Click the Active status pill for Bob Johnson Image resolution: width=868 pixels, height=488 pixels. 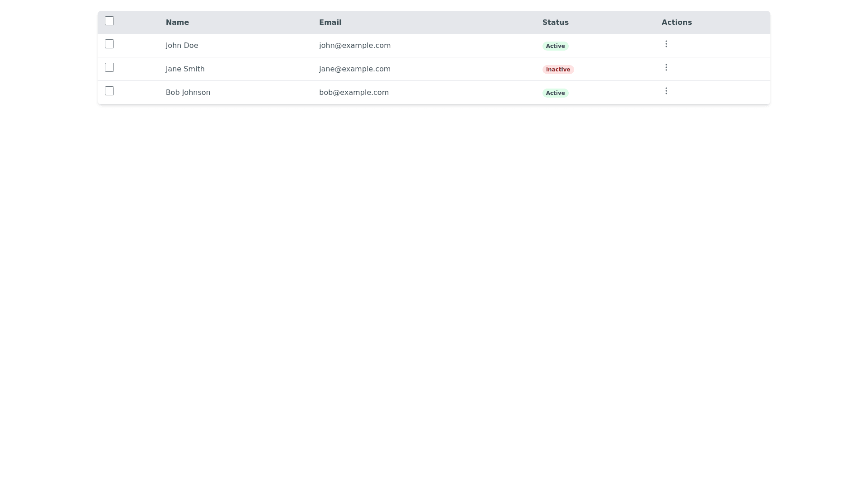pos(555,93)
